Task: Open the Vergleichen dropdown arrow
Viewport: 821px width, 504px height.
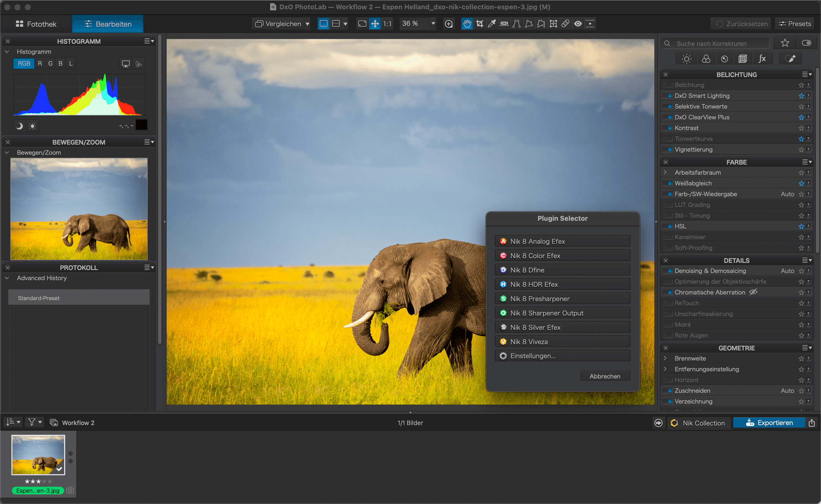Action: 307,24
